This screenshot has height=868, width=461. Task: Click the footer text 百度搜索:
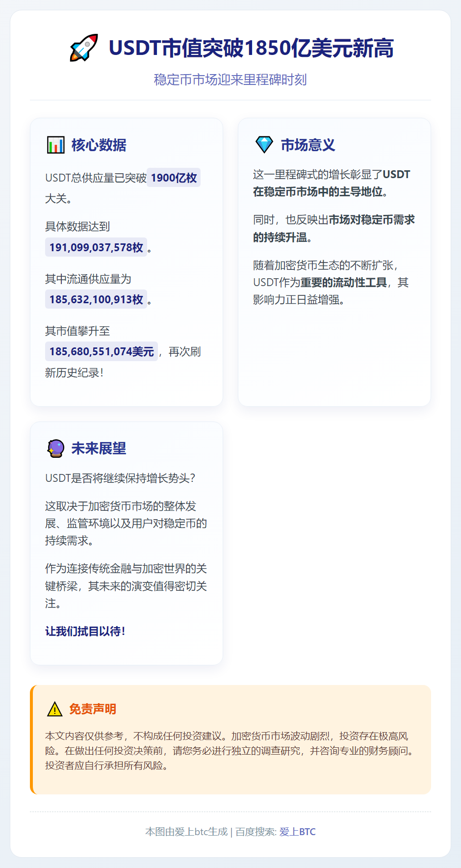point(256,832)
